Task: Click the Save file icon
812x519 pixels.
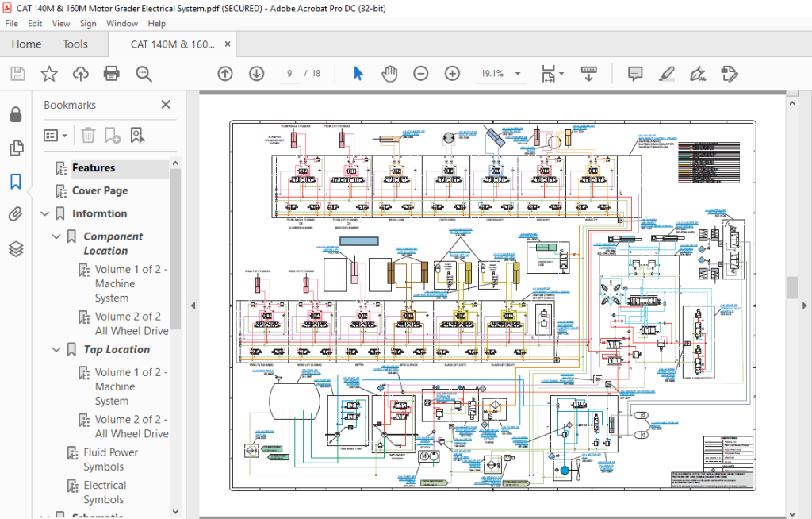Action: 17,74
